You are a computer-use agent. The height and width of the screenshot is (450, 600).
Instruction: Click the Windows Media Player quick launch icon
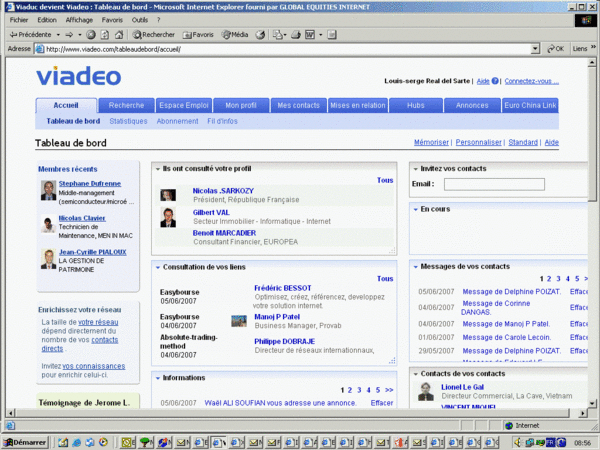pos(103,442)
